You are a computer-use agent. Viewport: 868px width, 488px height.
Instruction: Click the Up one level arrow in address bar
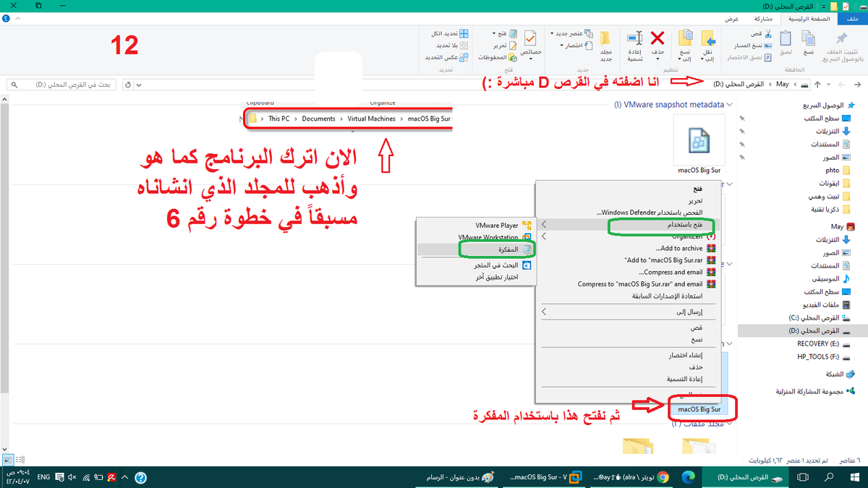pyautogui.click(x=817, y=85)
